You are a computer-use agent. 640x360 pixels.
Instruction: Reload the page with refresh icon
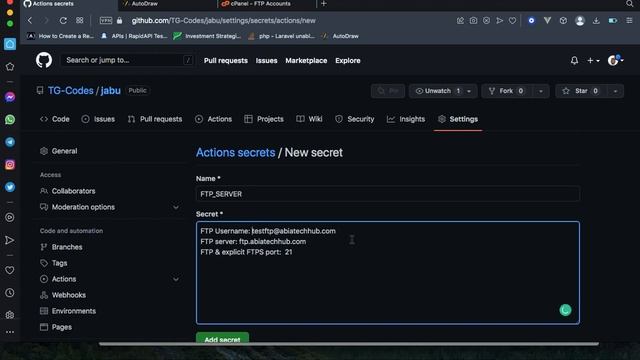[x=63, y=20]
